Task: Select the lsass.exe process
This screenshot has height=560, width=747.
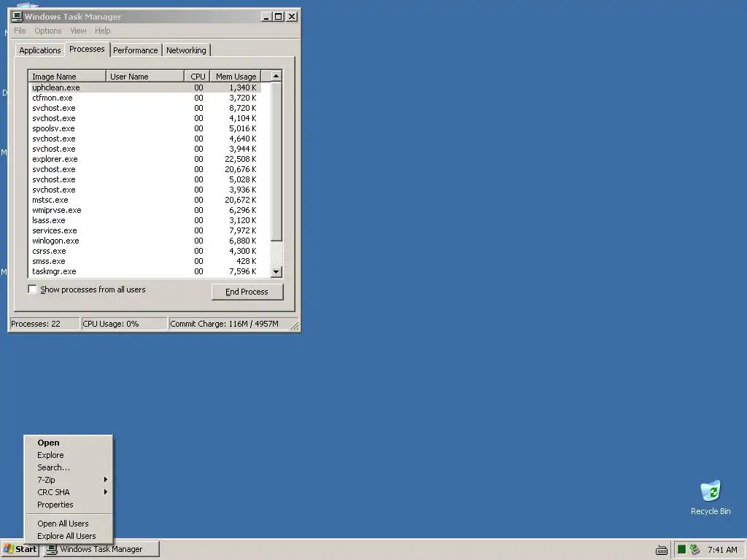Action: [x=145, y=220]
